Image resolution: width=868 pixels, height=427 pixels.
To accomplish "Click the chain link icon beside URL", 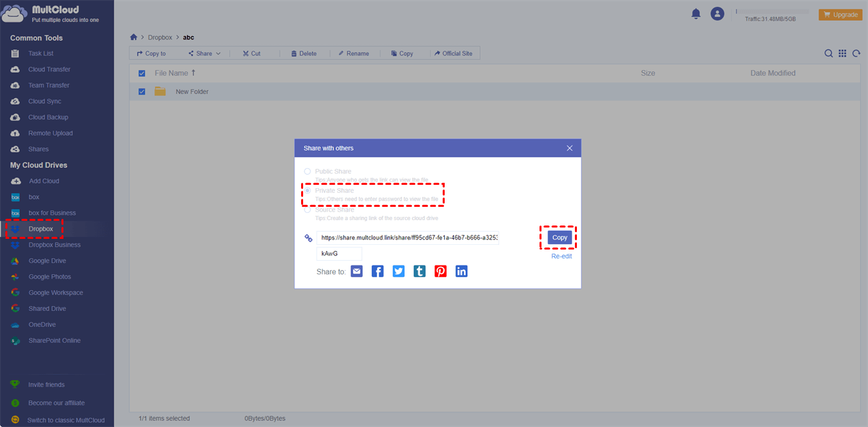I will [x=308, y=238].
